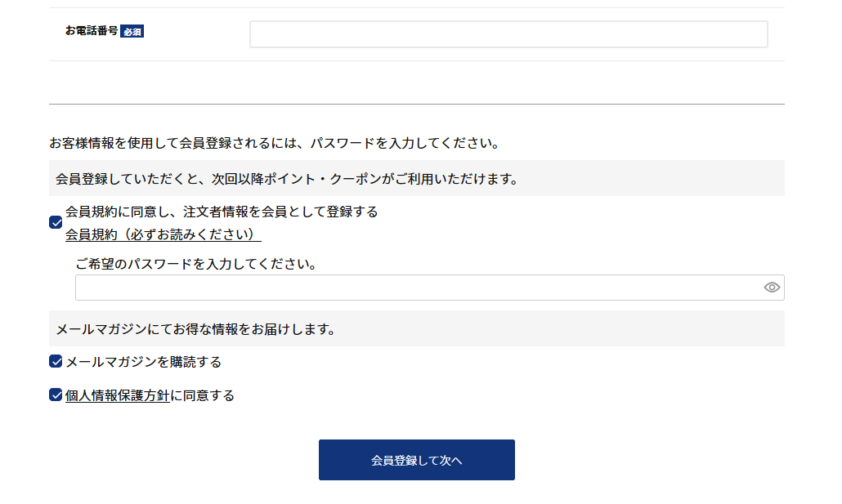Image resolution: width=842 pixels, height=504 pixels.
Task: Enable the mail magazine subscription checkbox
Action: tap(56, 361)
